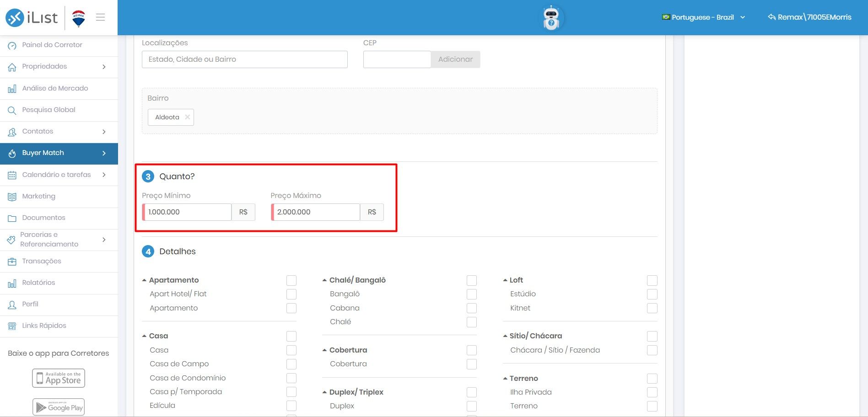Click the Perfil user icon

click(x=12, y=305)
